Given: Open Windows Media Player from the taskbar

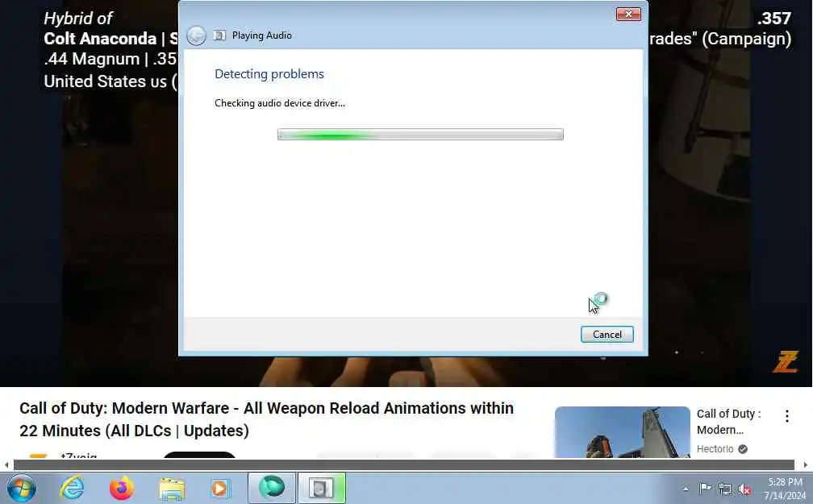Looking at the screenshot, I should click(220, 489).
